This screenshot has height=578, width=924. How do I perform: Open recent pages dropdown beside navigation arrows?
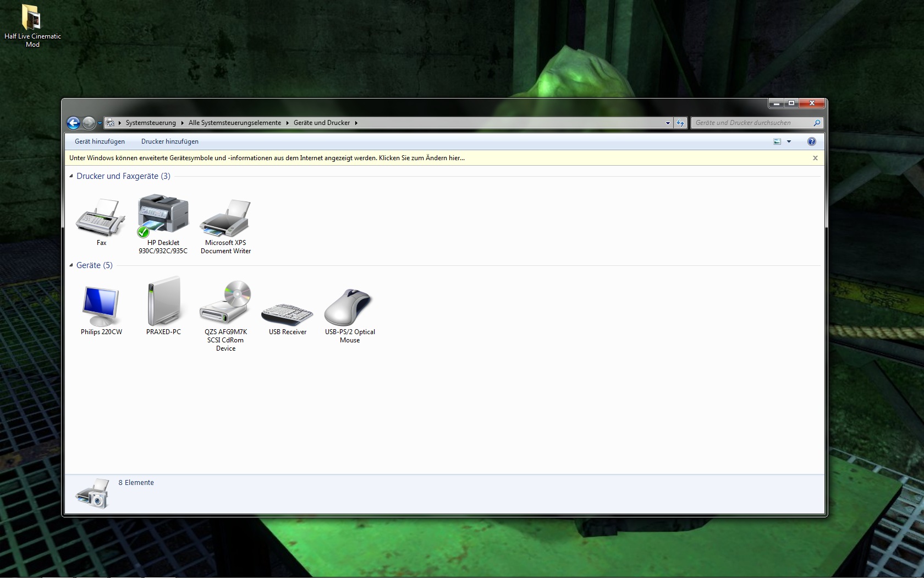(100, 123)
